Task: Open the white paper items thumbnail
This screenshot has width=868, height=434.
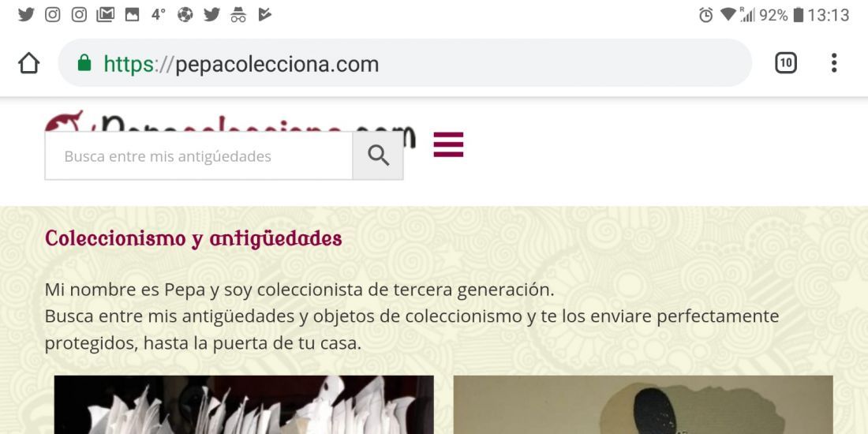Action: tap(244, 405)
